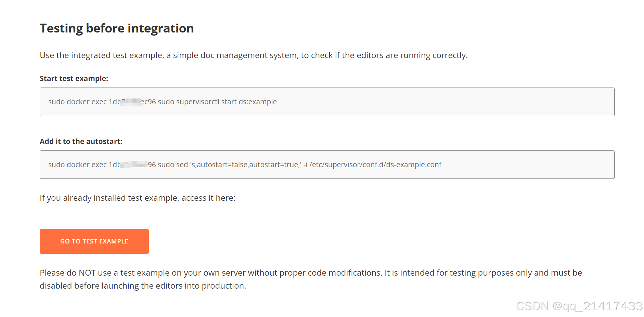Click the GO TO TEST EXAMPLE button
644x317 pixels.
point(94,241)
